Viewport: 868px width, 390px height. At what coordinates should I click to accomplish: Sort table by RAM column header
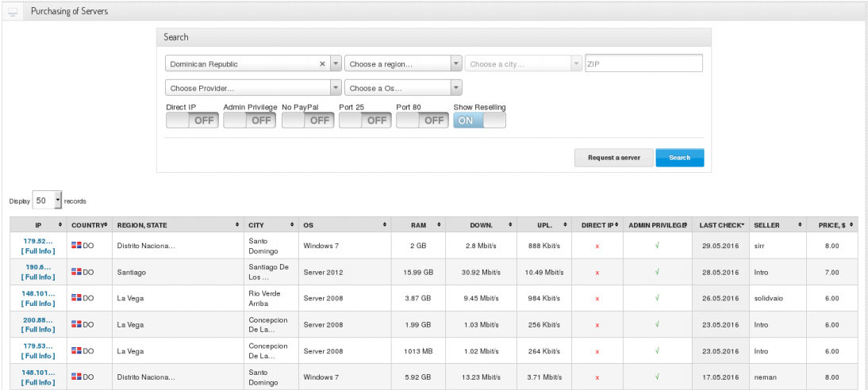418,225
